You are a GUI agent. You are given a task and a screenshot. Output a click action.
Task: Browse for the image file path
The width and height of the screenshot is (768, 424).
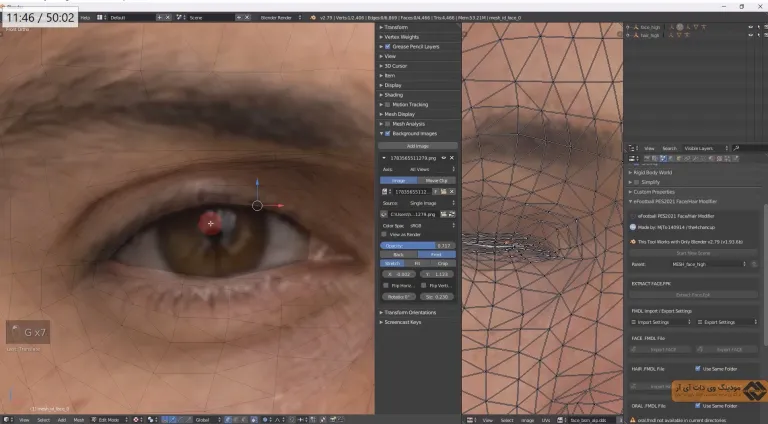(x=444, y=214)
